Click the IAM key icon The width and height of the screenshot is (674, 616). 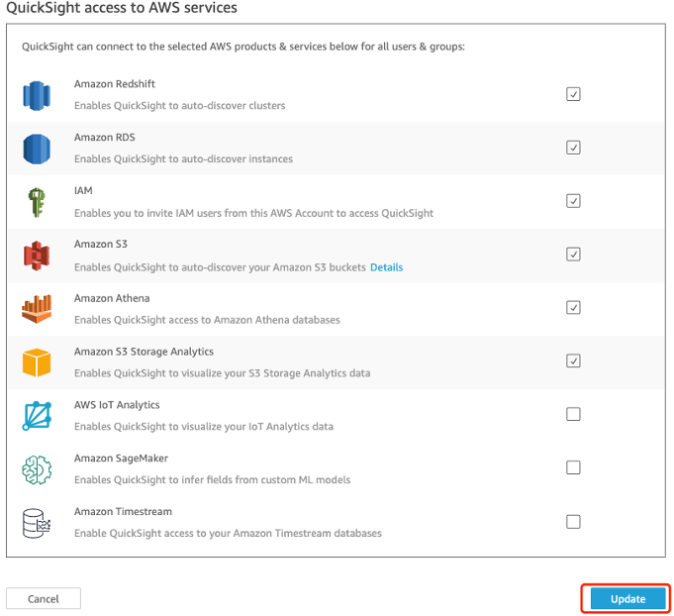(37, 202)
